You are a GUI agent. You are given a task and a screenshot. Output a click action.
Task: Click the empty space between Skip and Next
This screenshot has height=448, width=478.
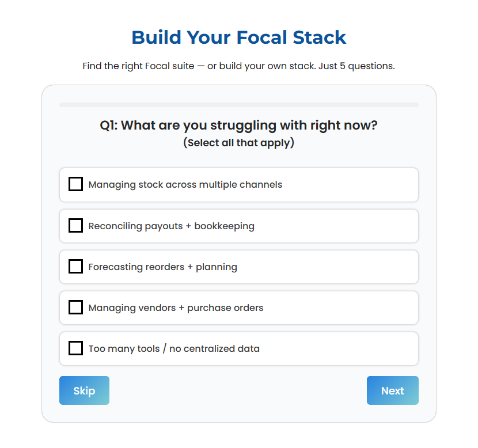click(x=237, y=390)
